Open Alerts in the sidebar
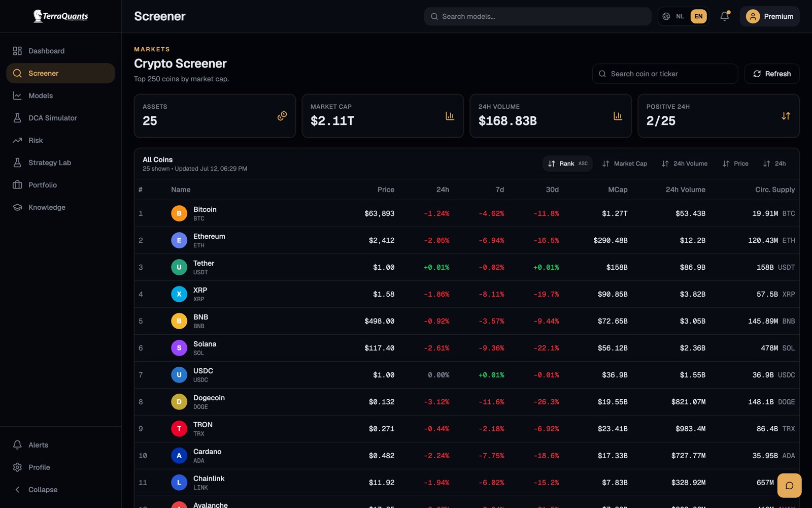This screenshot has height=508, width=812. (61, 445)
